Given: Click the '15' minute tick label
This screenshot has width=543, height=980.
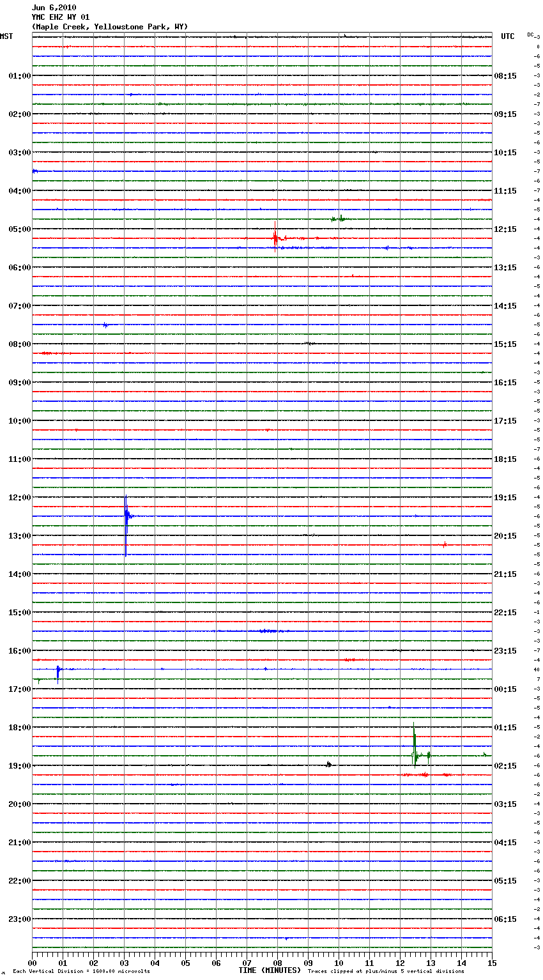Looking at the screenshot, I should 491,963.
